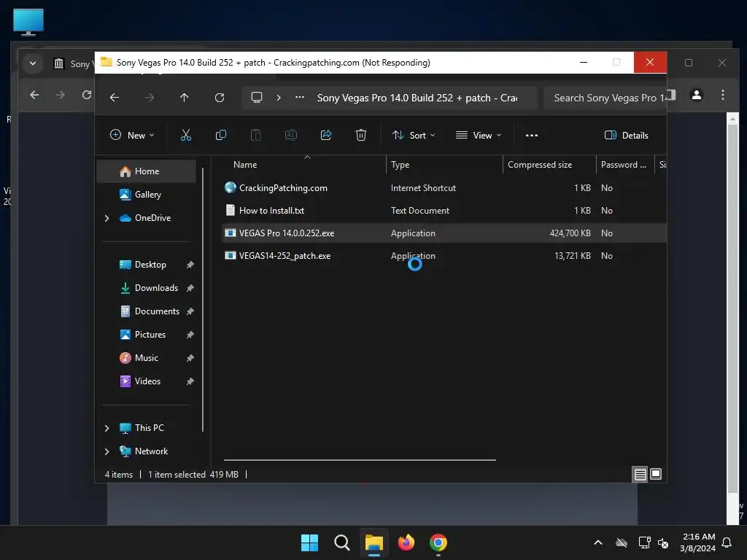
Task: Click the Search Sony Vegas Pro field
Action: pos(605,98)
